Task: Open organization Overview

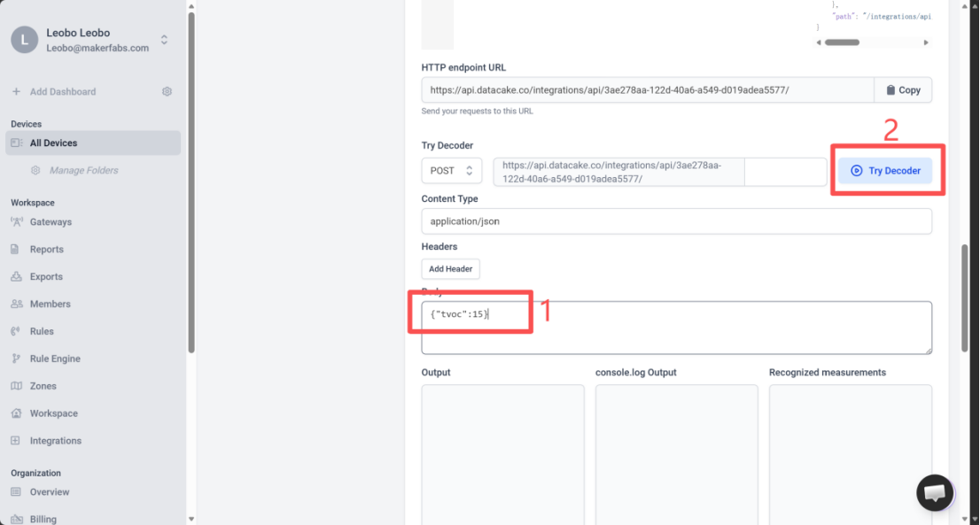Action: point(50,492)
